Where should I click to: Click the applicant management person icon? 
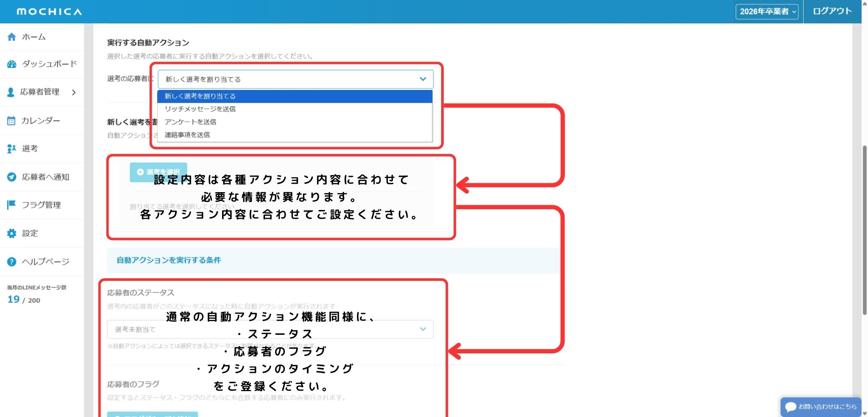11,92
